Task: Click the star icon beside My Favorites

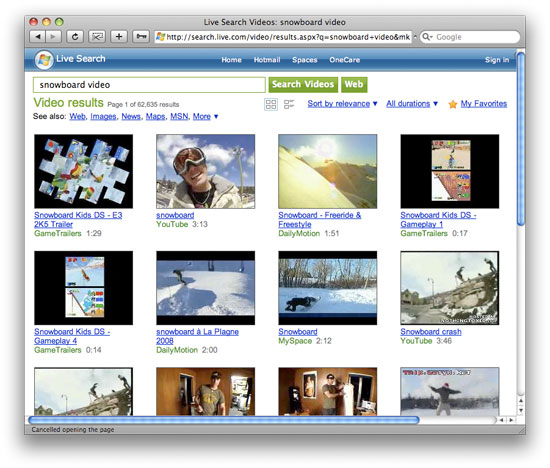Action: tap(452, 104)
